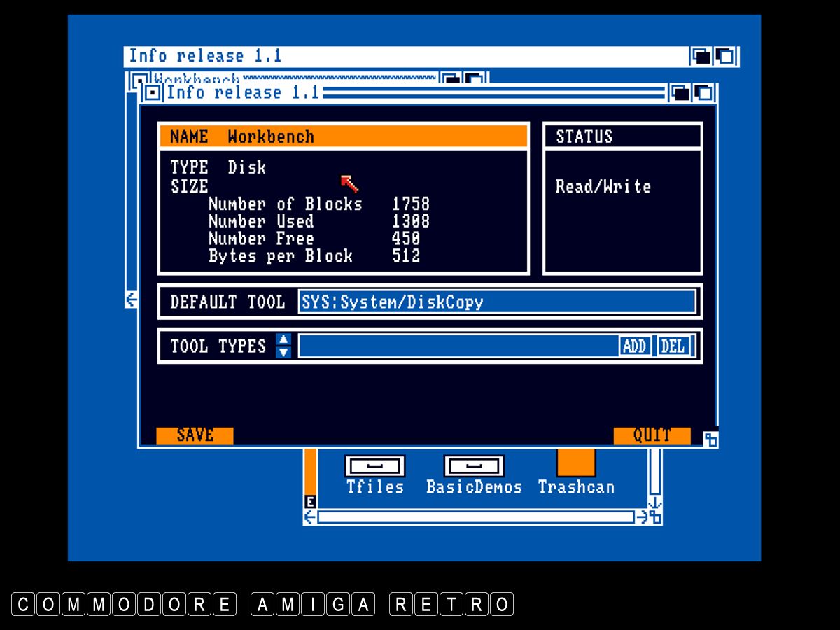Image resolution: width=840 pixels, height=630 pixels.
Task: Click the Info window resize gadget
Action: [x=710, y=439]
